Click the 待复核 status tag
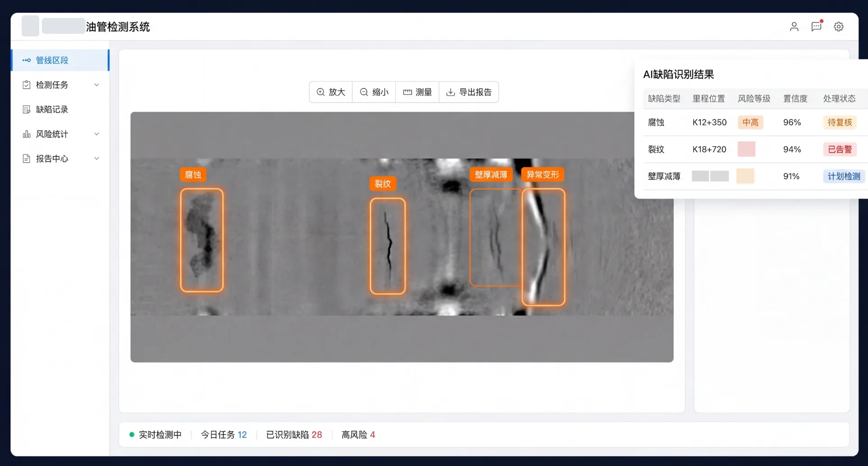This screenshot has height=466, width=868. coord(840,122)
